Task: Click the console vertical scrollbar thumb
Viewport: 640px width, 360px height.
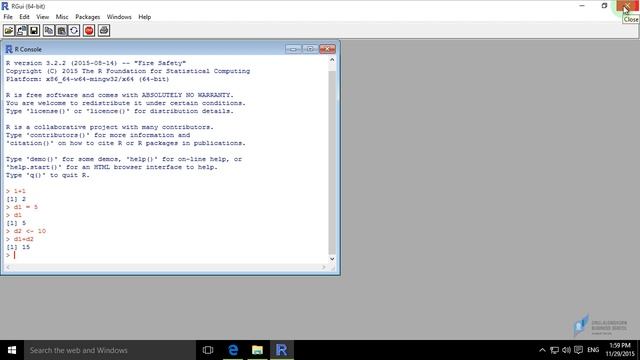Action: point(332,161)
